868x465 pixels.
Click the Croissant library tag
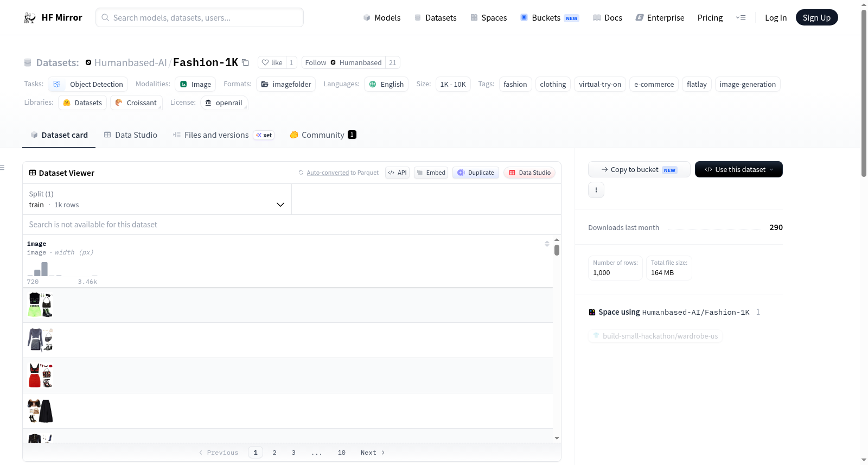(136, 103)
